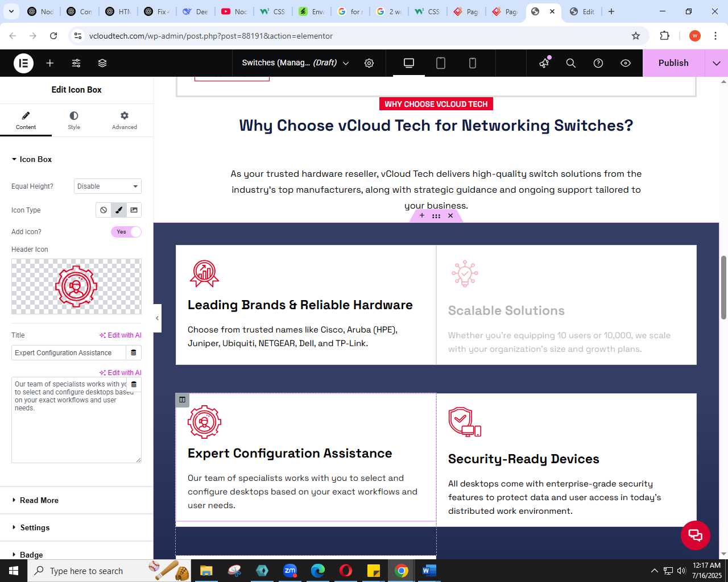
Task: Preview changes with eye icon
Action: point(626,63)
